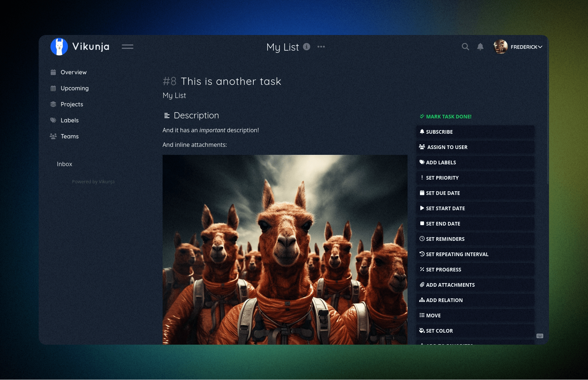Open keyboard shortcuts via keyboard icon
The height and width of the screenshot is (380, 588).
click(x=540, y=336)
